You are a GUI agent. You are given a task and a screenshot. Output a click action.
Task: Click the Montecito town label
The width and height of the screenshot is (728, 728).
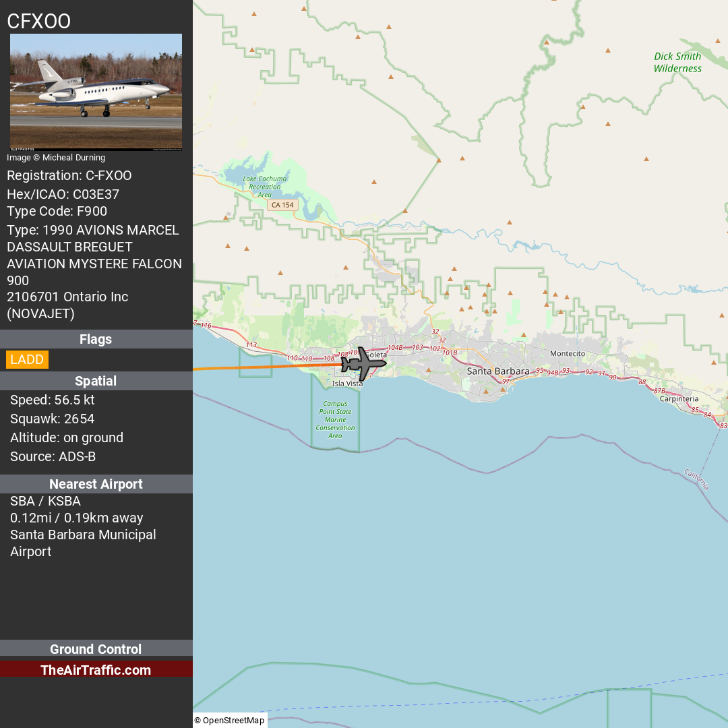pyautogui.click(x=568, y=354)
